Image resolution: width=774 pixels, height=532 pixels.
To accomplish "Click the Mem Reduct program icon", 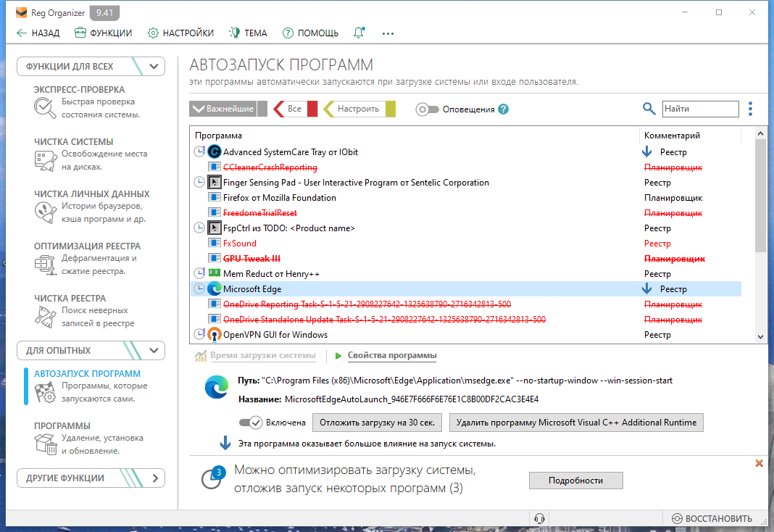I will [x=214, y=273].
